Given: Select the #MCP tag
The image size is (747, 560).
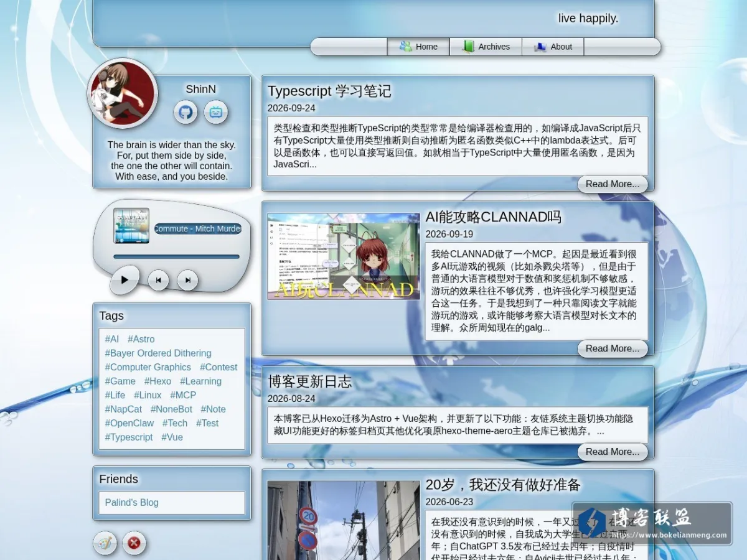Looking at the screenshot, I should point(183,395).
